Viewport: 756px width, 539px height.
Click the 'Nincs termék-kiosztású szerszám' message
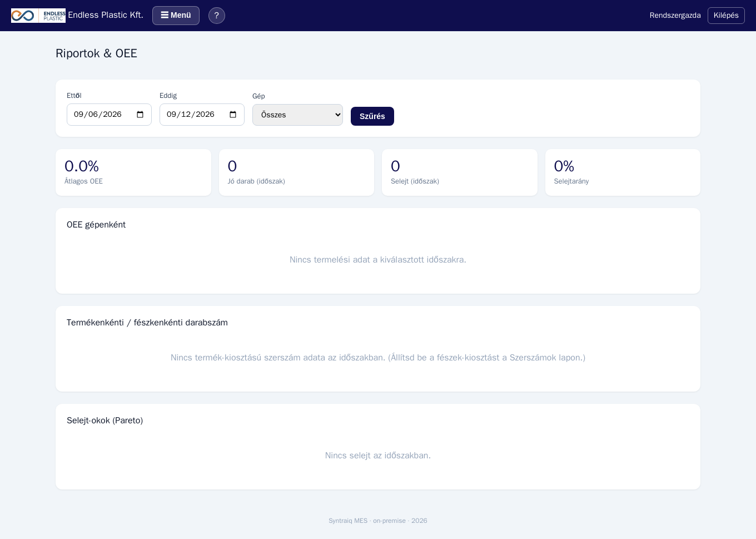click(378, 358)
